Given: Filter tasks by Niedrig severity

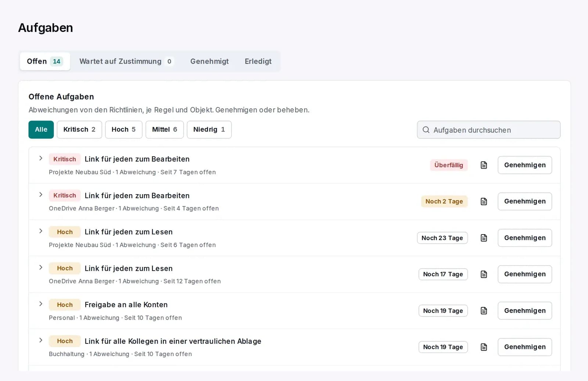Looking at the screenshot, I should tap(209, 129).
